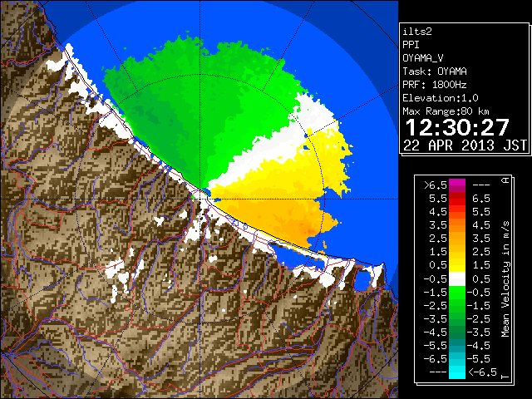The image size is (532, 399).
Task: Click the 'OYAMA_V' product label
Action: coord(423,58)
